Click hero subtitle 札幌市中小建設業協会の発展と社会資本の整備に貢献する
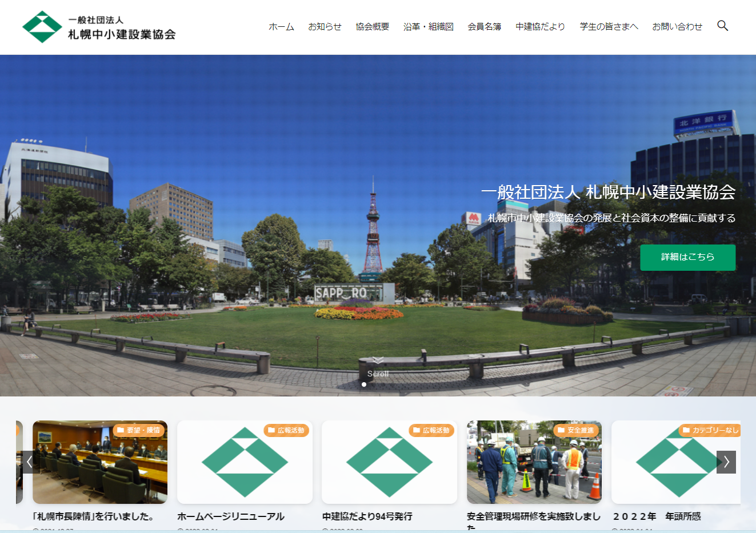 [611, 218]
